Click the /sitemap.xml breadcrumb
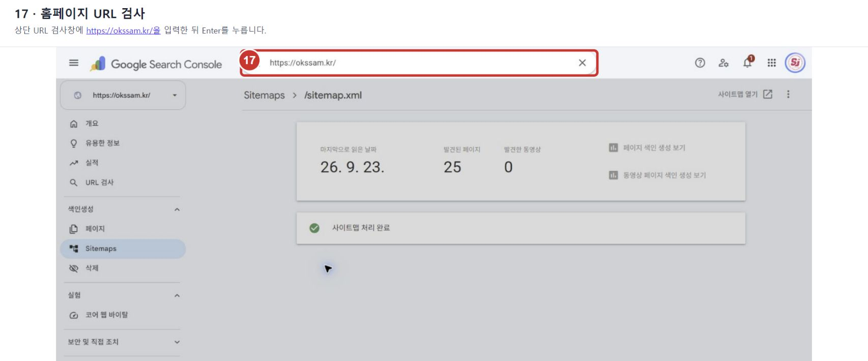Screen dimensions: 868x361 click(x=333, y=95)
